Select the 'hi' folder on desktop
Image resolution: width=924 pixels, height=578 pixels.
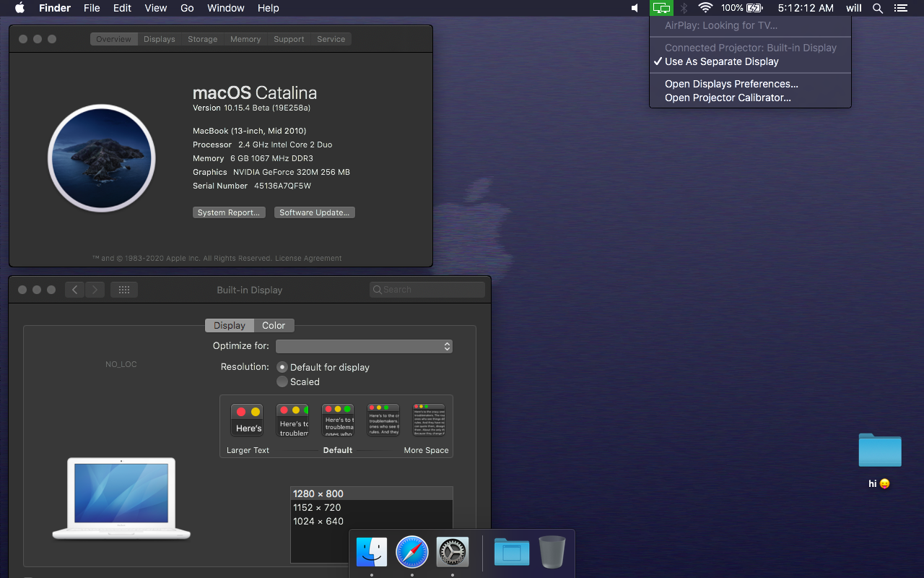coord(880,450)
